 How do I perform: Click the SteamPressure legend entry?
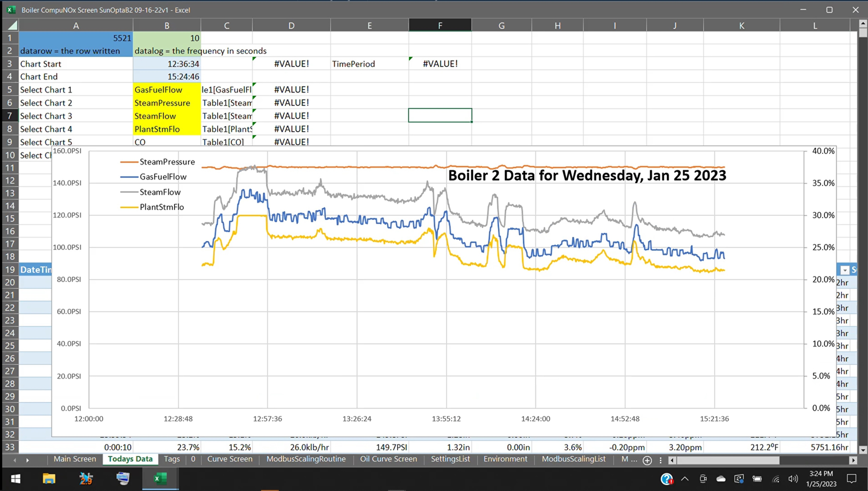point(167,162)
